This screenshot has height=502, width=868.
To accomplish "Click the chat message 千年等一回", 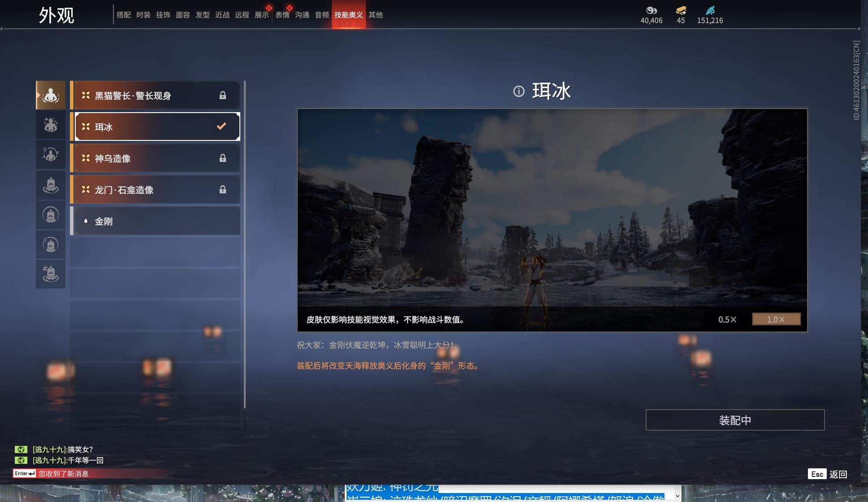I will tap(68, 460).
